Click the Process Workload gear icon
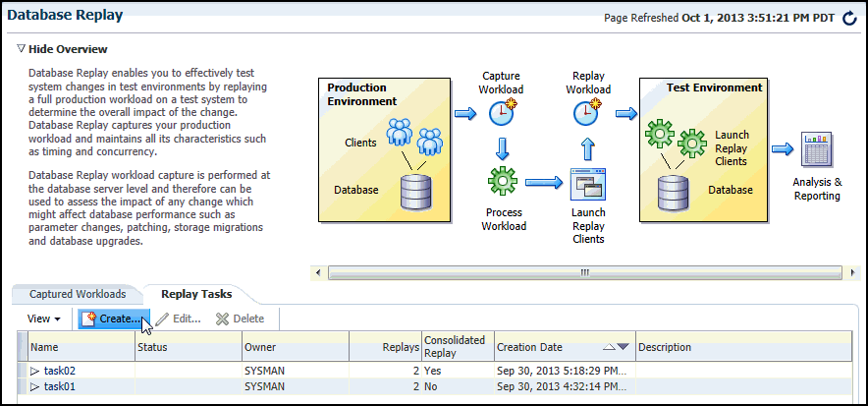Image resolution: width=868 pixels, height=406 pixels. click(x=502, y=182)
